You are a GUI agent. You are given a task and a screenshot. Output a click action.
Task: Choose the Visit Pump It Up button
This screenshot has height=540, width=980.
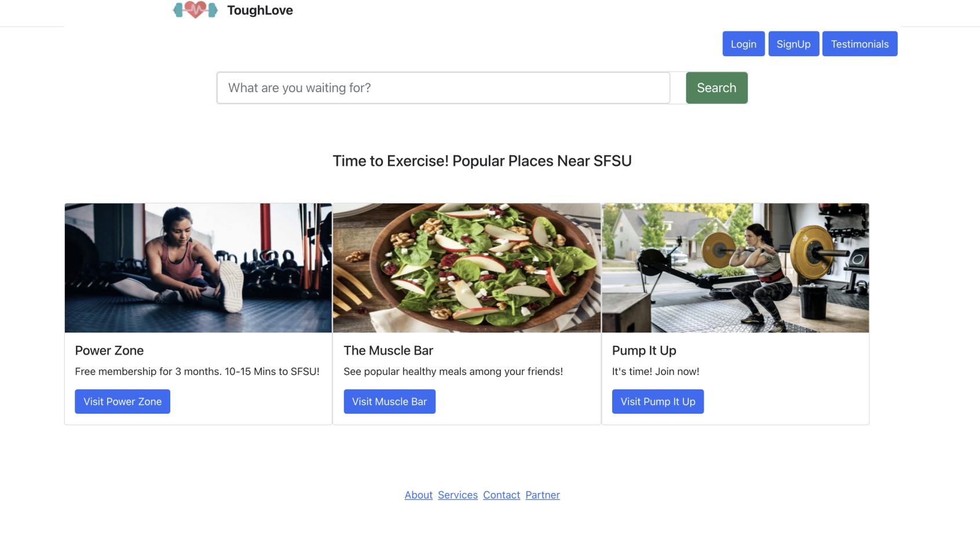(658, 402)
